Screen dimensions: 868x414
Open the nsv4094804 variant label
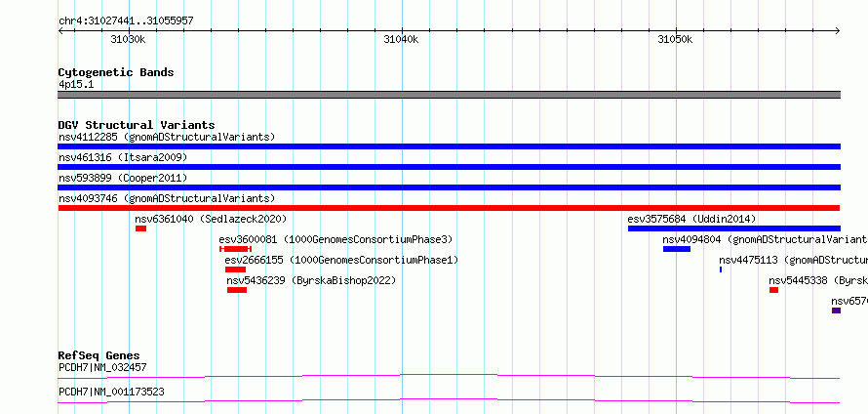click(x=765, y=239)
